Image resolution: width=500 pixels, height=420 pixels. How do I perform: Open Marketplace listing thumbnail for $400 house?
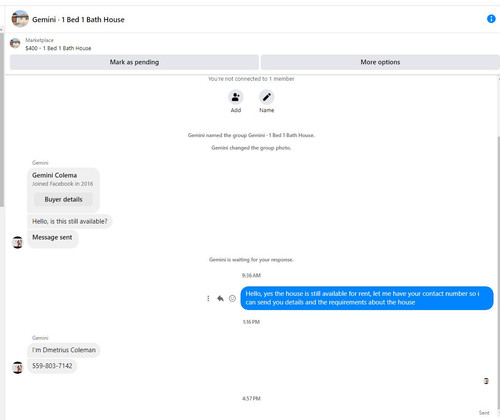click(15, 43)
